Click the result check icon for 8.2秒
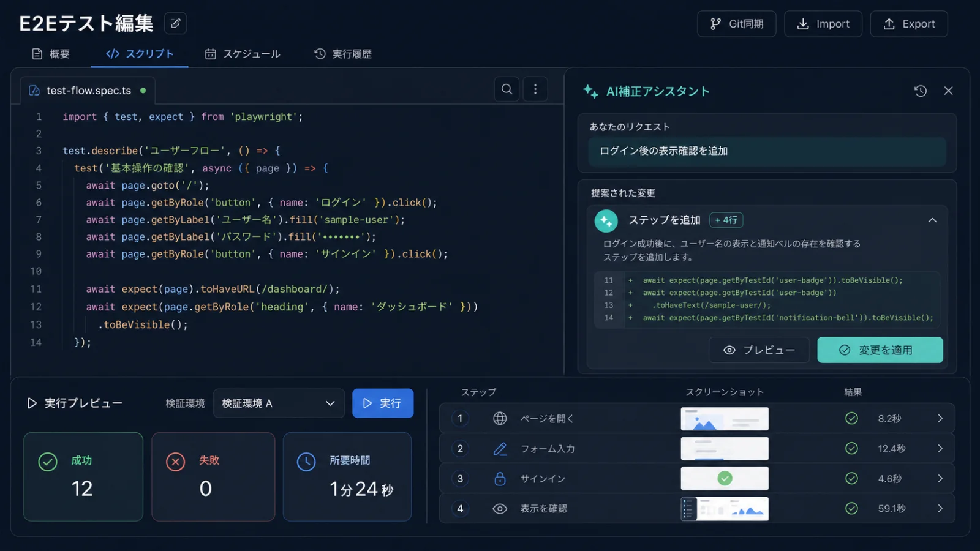Viewport: 980px width, 551px height. click(851, 419)
